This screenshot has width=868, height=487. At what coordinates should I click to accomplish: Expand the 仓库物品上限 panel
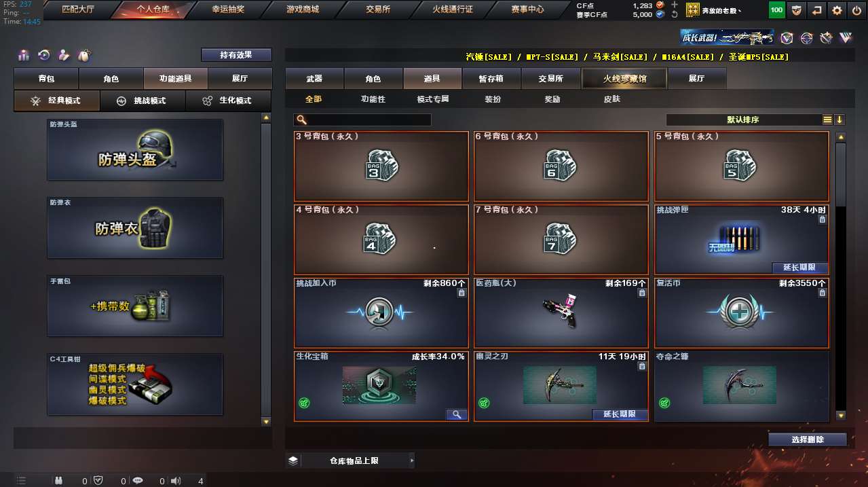coord(350,461)
